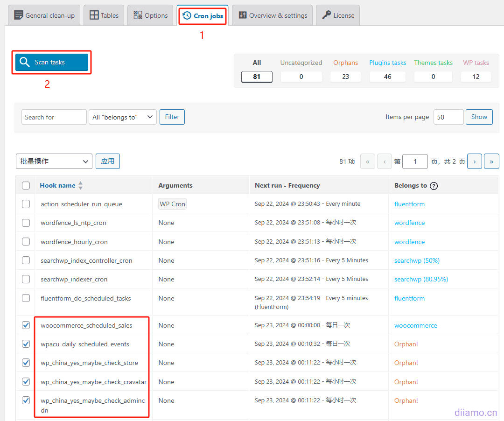Jump to last page double arrow
The height and width of the screenshot is (421, 504).
pos(491,161)
